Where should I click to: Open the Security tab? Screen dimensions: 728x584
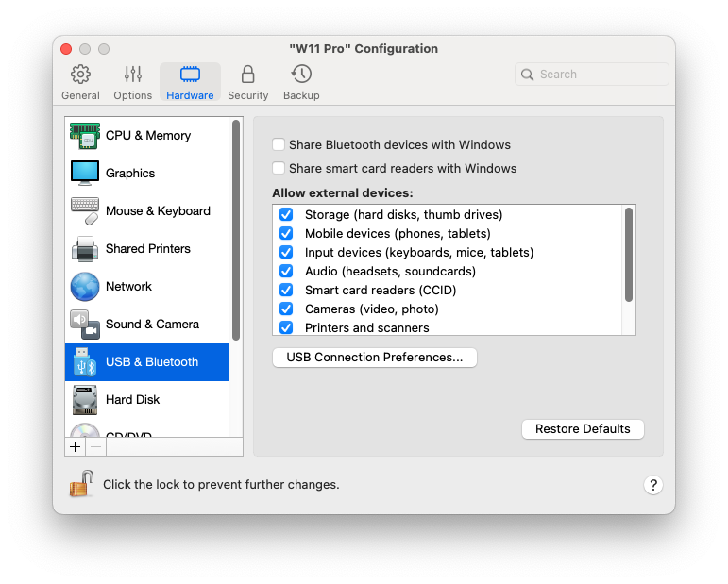pos(247,82)
